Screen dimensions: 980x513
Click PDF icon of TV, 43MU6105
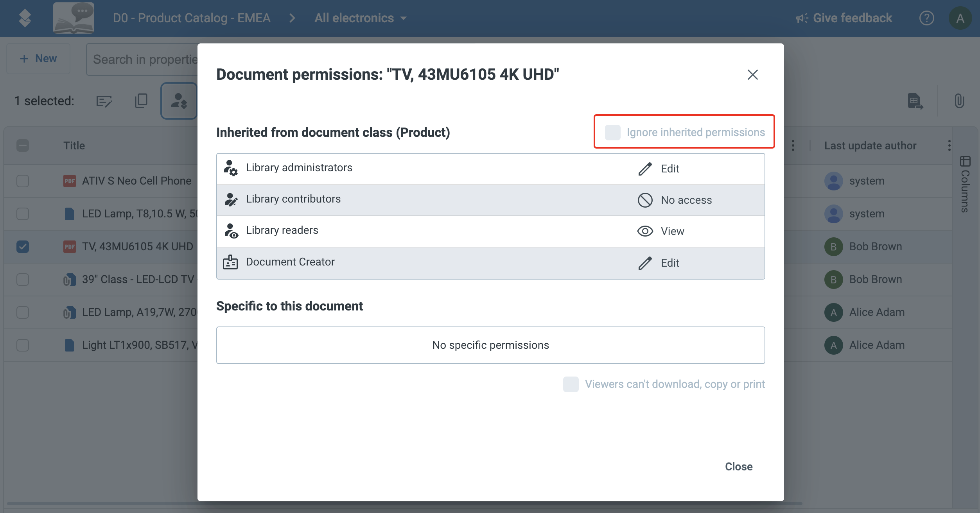[x=70, y=247]
